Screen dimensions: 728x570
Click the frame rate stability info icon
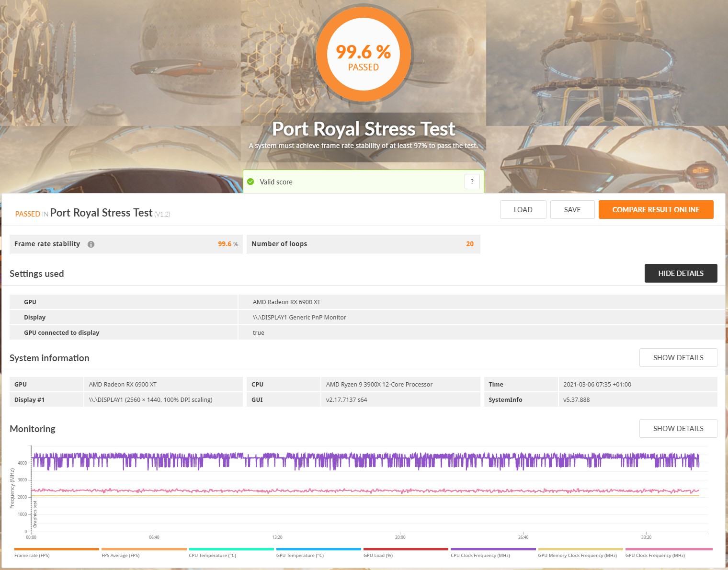point(91,244)
